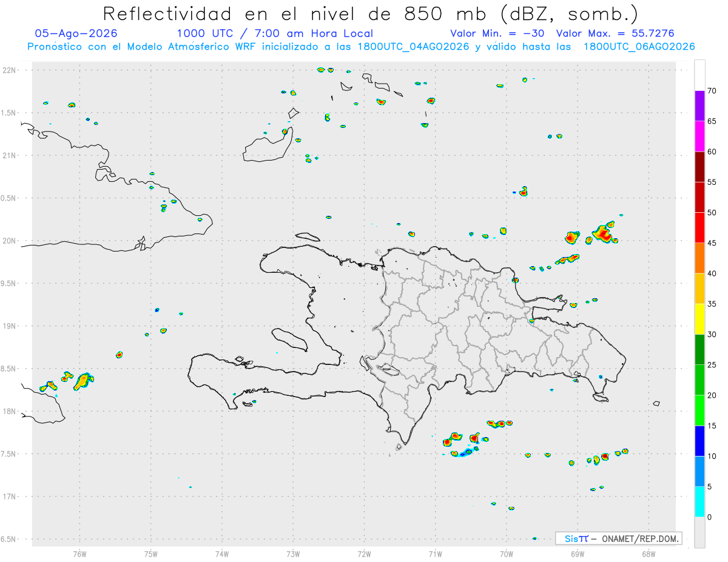
Task: Click the magenta 60–65 dBZ color band
Action: pos(699,136)
